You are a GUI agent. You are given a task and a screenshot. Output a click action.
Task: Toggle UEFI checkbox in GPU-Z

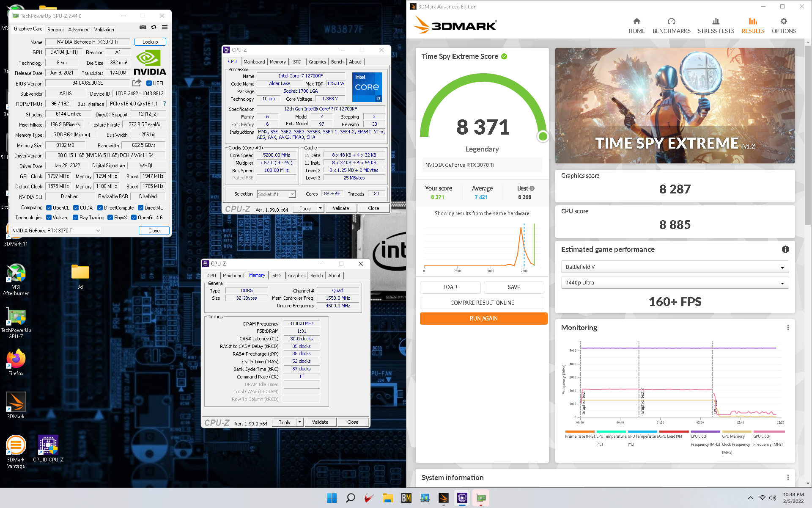[x=149, y=83]
